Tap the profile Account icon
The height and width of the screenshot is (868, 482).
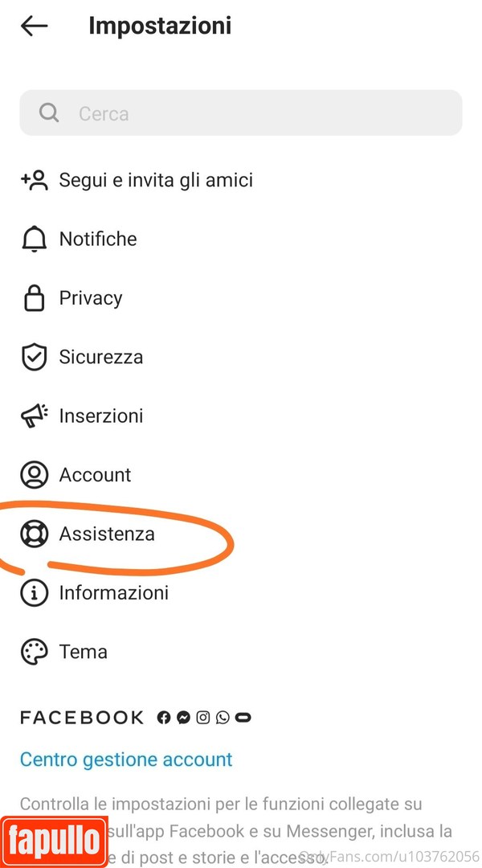34,475
